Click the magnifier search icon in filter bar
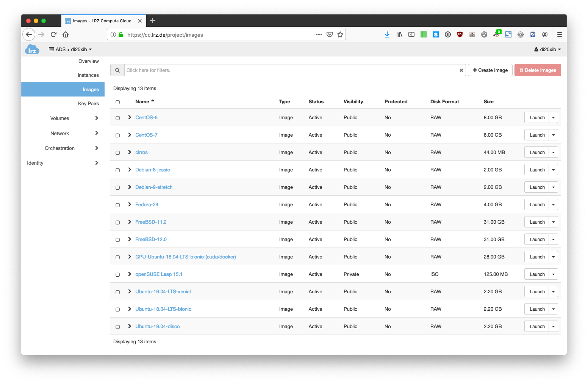The width and height of the screenshot is (588, 383). click(117, 70)
